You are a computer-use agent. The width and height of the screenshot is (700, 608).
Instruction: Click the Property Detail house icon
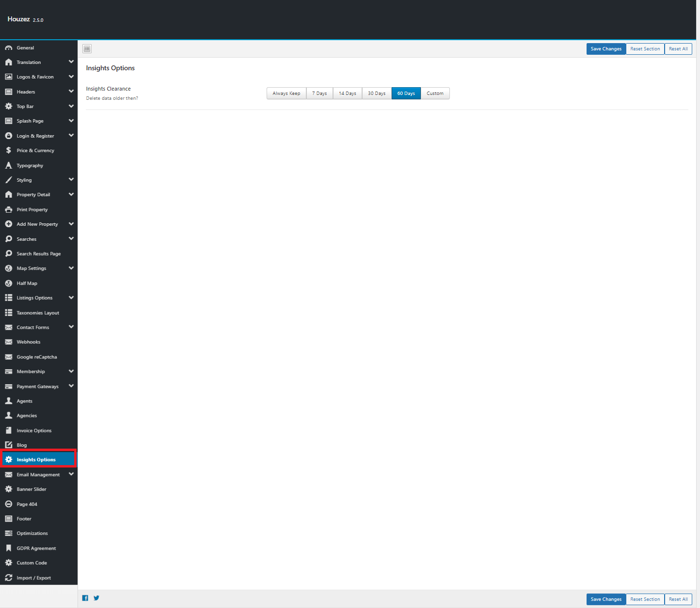click(x=9, y=195)
